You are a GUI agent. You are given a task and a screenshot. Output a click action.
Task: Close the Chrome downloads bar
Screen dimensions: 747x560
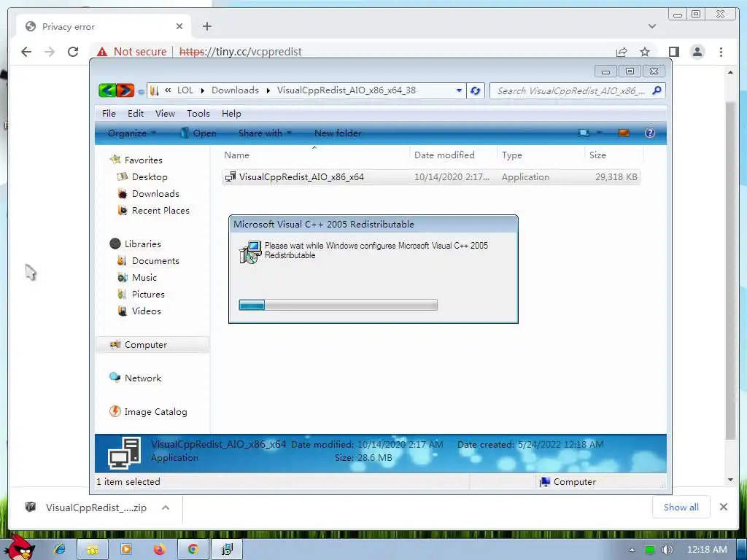point(724,507)
